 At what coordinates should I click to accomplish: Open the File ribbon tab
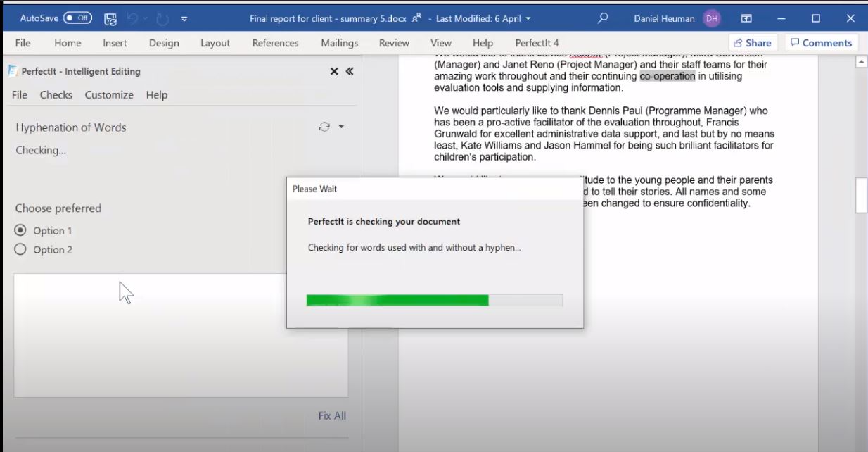tap(23, 43)
